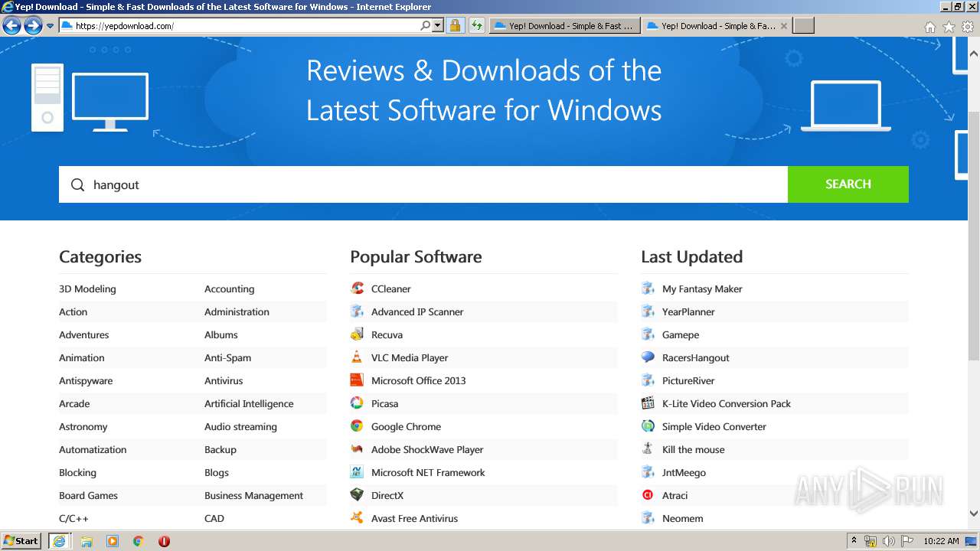The width and height of the screenshot is (980, 551).
Task: Click the yepdownload.com address bar
Action: coord(239,25)
